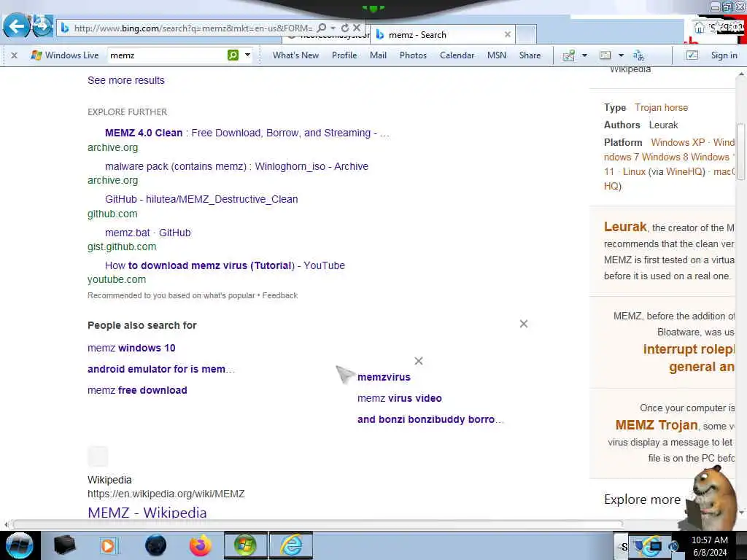Click the Feedback link under recommendations
This screenshot has height=560, width=747.
[x=279, y=295]
